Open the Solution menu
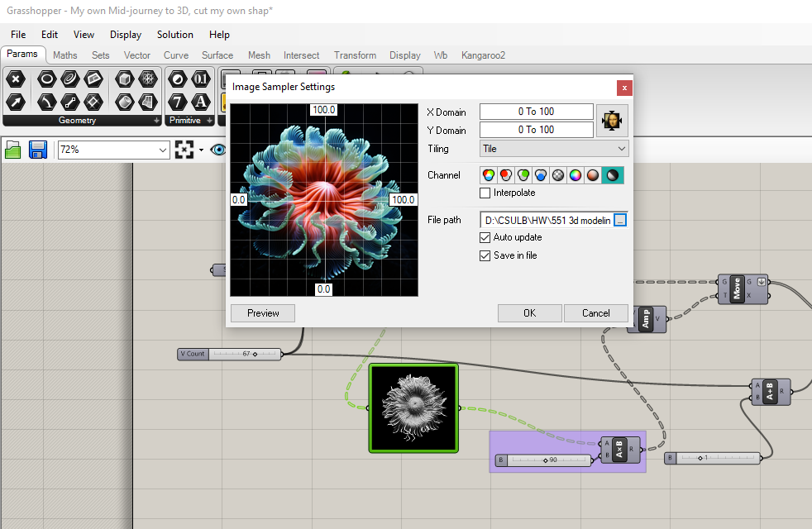 [174, 35]
